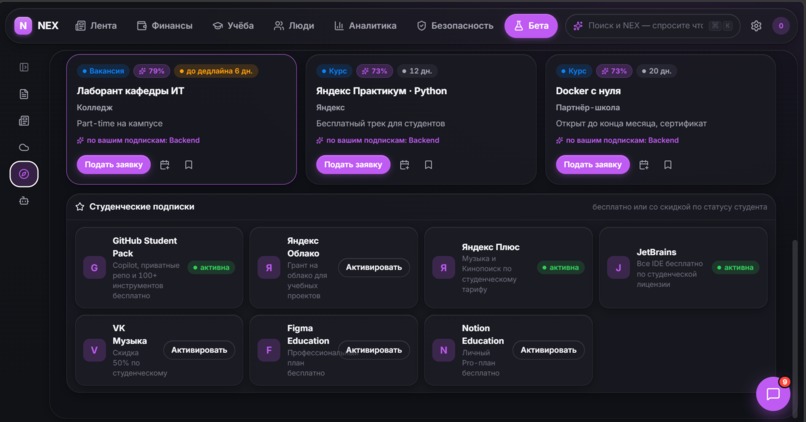Viewport: 806px width, 422px height.
Task: Toggle the sidebar panel icon
Action: click(x=24, y=67)
